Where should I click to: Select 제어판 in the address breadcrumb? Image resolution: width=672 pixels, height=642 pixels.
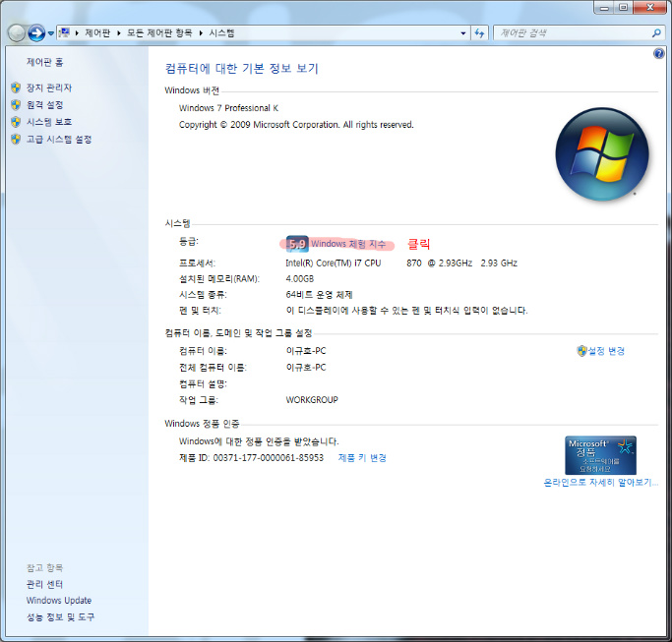(x=97, y=33)
